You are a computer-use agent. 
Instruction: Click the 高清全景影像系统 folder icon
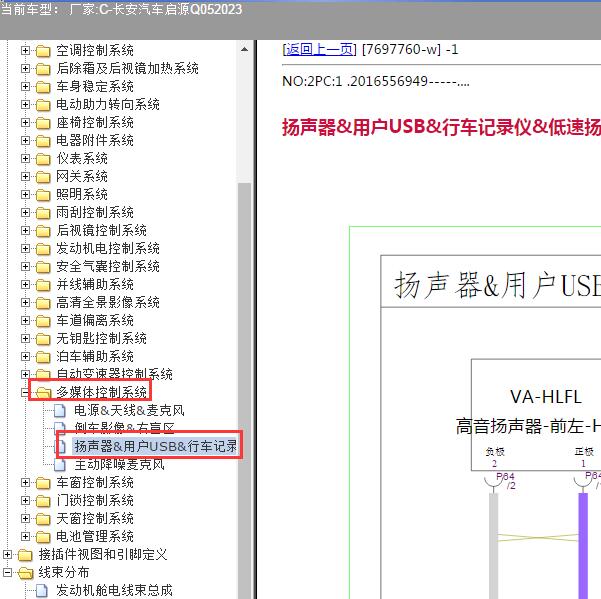pos(43,303)
